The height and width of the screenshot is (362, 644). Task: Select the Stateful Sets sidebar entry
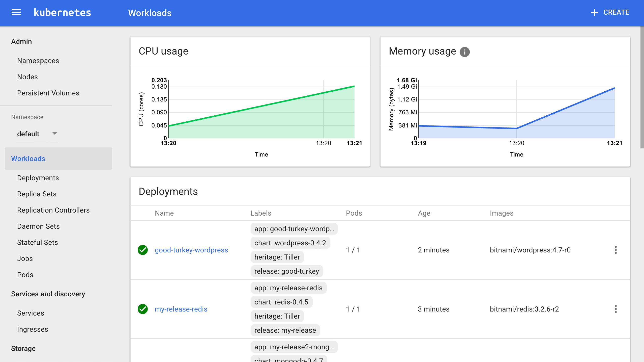(37, 242)
